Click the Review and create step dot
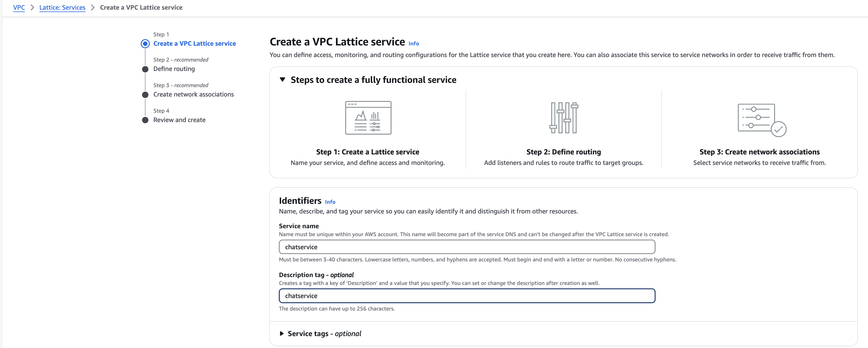868x348 pixels. pos(145,120)
